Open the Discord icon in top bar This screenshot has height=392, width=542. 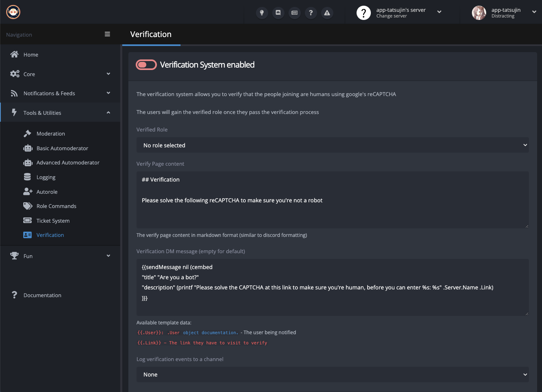pos(278,13)
